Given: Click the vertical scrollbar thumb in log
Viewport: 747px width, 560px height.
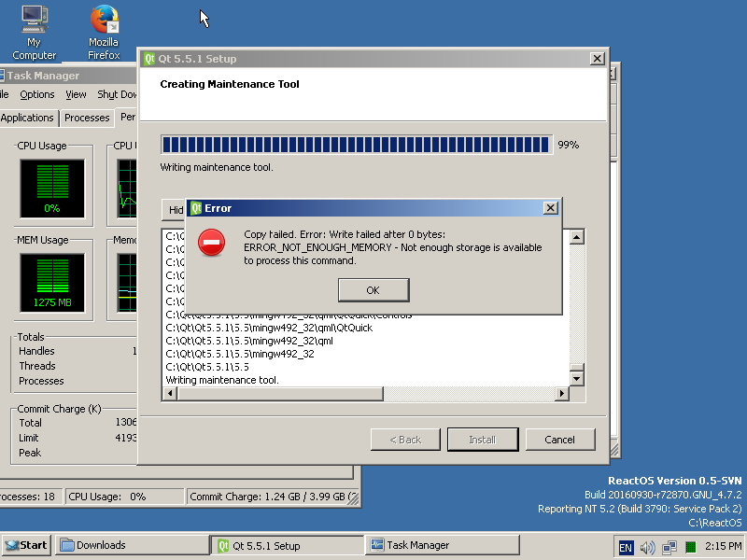Looking at the screenshot, I should (x=577, y=368).
